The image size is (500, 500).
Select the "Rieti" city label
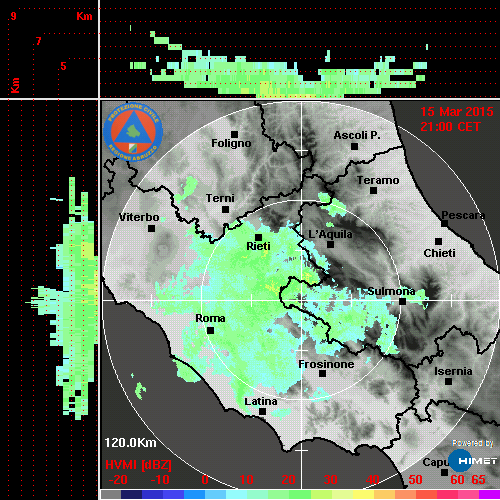[x=258, y=246]
